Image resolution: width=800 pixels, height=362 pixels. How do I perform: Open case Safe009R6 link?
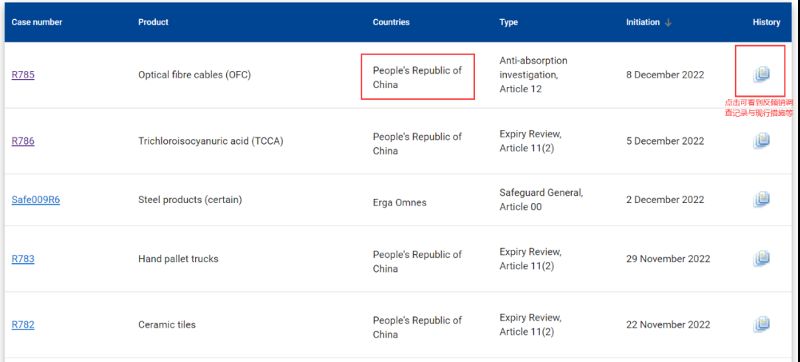36,200
